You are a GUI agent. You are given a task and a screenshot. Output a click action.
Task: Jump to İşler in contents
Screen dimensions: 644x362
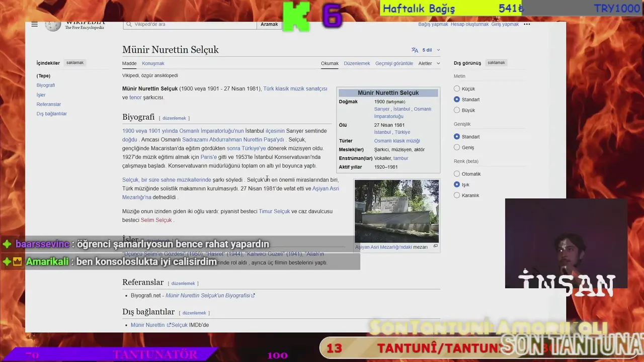point(41,95)
